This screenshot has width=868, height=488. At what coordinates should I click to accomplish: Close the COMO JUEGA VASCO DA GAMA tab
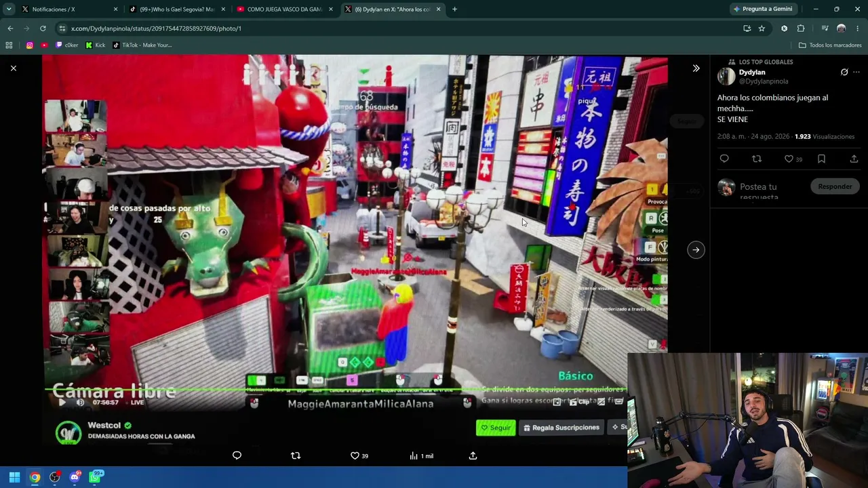330,9
